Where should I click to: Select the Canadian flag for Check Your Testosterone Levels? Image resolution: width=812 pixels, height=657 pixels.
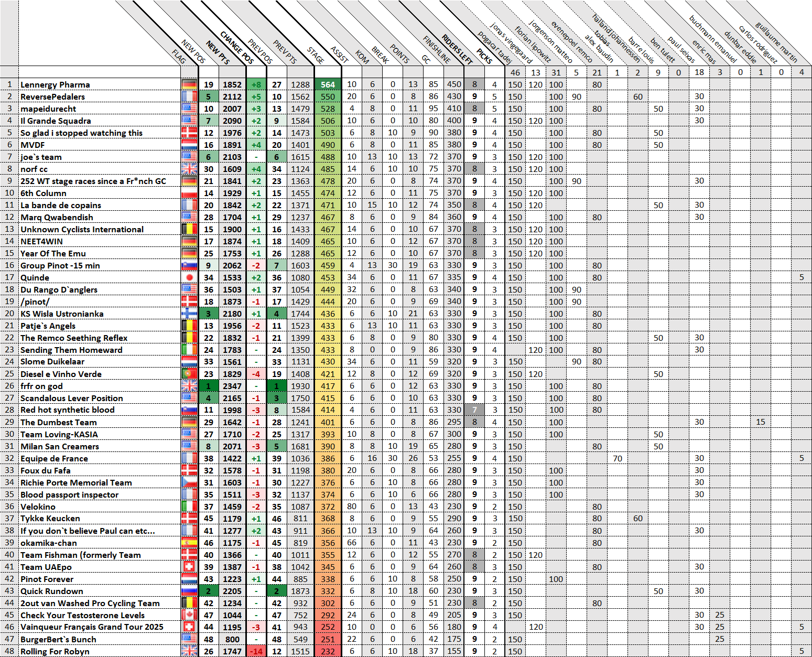[189, 615]
